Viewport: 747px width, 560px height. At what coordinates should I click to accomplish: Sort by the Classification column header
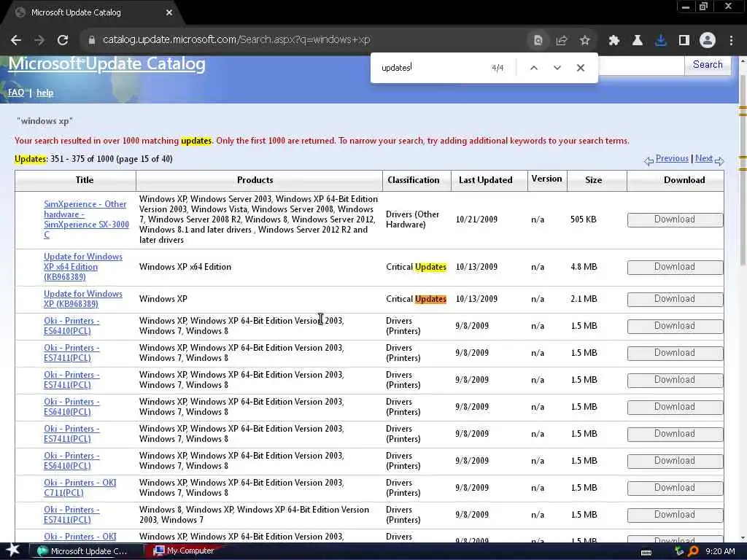(x=413, y=180)
